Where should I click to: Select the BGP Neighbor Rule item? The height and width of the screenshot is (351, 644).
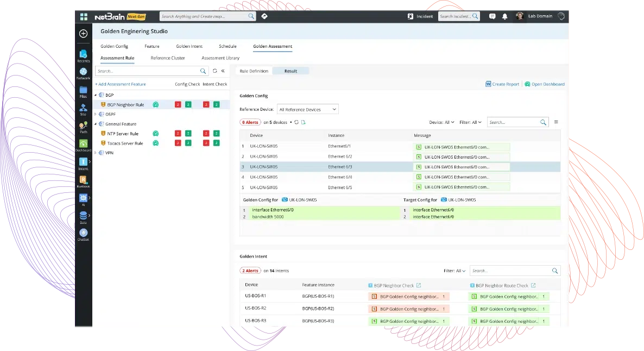(125, 105)
